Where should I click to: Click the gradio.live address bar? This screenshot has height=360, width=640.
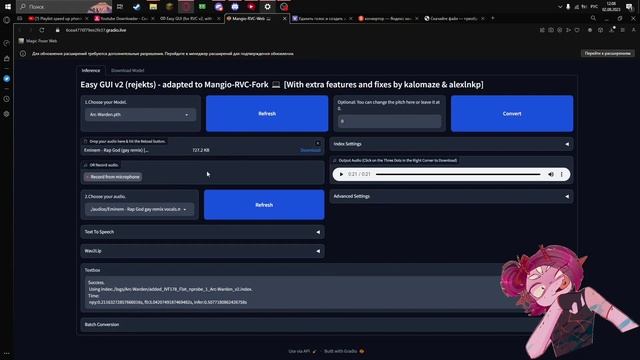pos(96,30)
